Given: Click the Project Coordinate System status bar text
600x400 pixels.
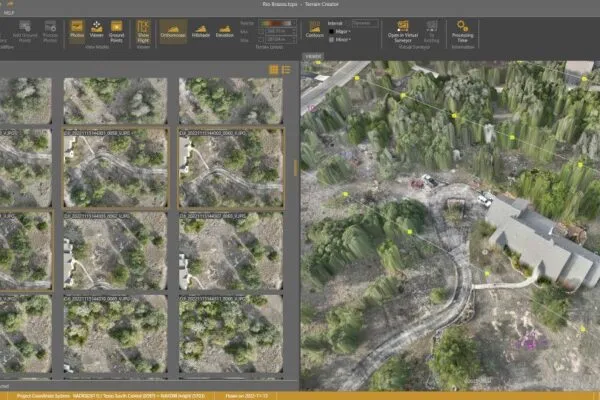Looking at the screenshot, I should click(111, 396).
